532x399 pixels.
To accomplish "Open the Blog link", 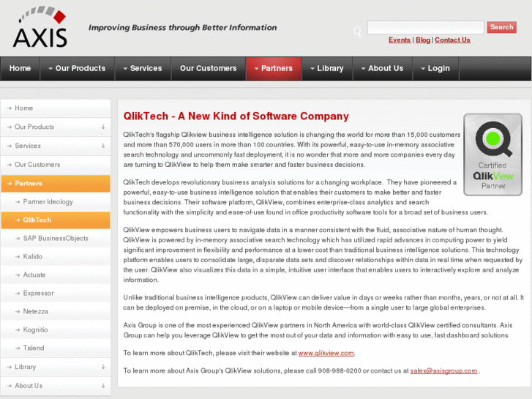I will [x=423, y=40].
